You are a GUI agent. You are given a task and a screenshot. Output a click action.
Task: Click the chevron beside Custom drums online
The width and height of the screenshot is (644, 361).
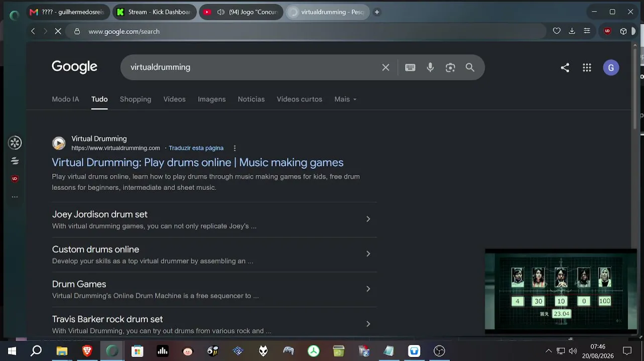click(368, 254)
